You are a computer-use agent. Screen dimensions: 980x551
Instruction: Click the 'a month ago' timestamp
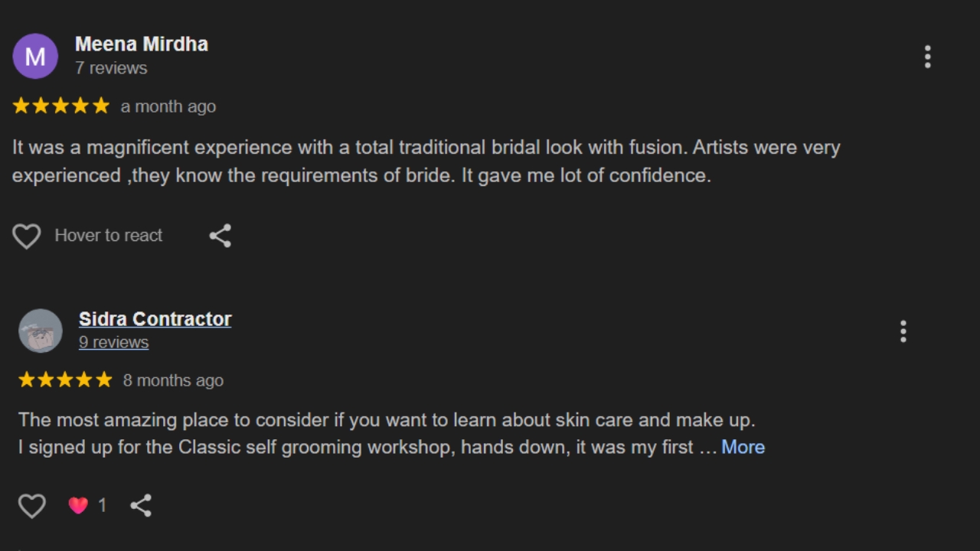(x=168, y=106)
